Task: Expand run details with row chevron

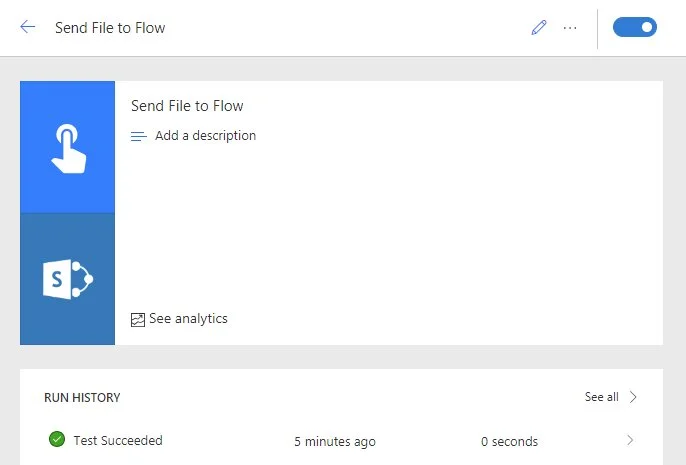Action: [630, 441]
